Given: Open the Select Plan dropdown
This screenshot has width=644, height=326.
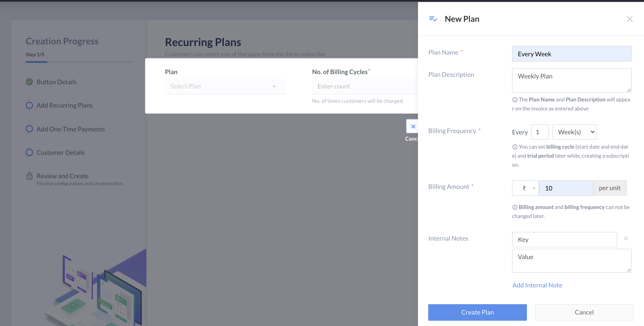Looking at the screenshot, I should pos(225,86).
